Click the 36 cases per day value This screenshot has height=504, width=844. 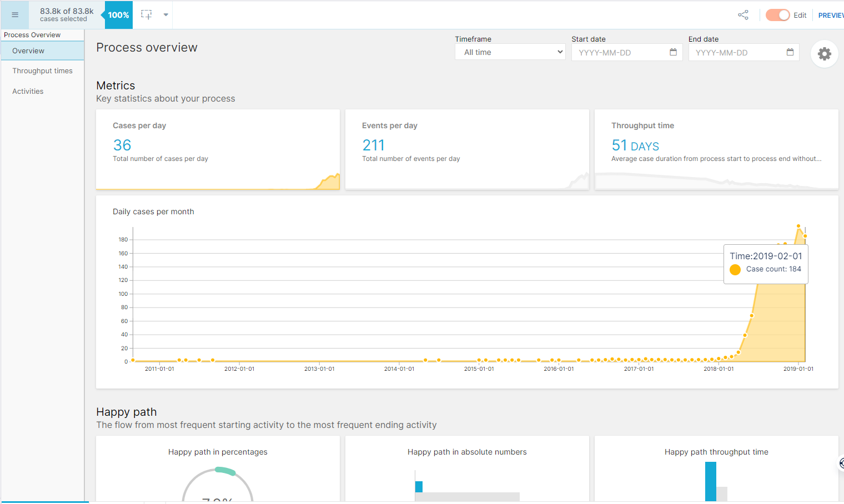coord(122,145)
